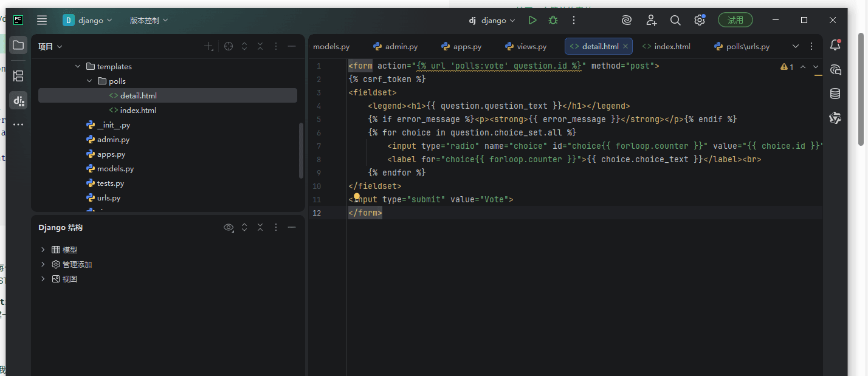The image size is (868, 376).
Task: Open the AI Assistant spiral icon
Action: 627,20
